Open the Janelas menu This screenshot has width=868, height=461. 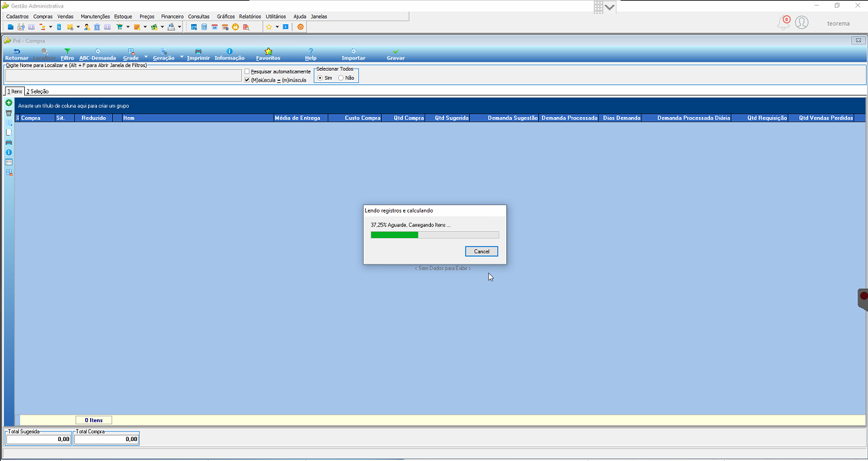[319, 16]
